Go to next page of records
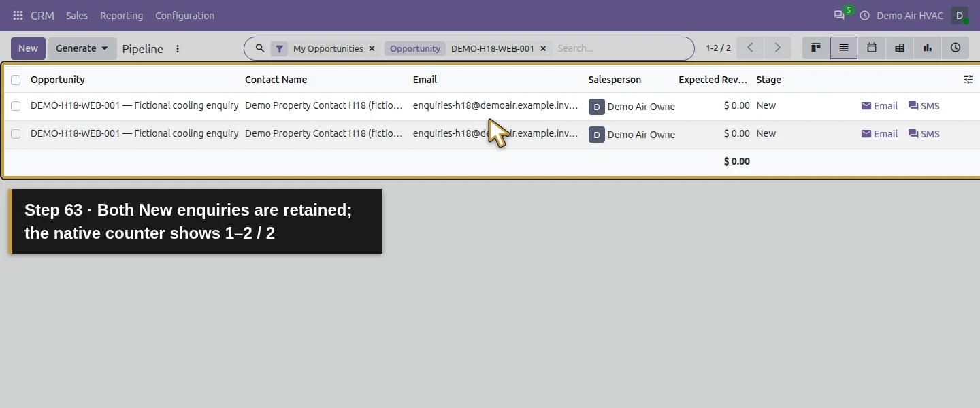The width and height of the screenshot is (980, 408). click(777, 48)
